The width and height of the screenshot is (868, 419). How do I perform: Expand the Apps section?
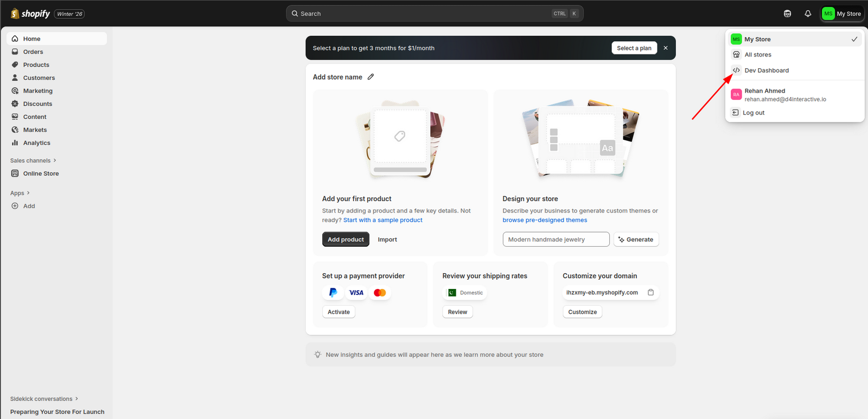(20, 193)
